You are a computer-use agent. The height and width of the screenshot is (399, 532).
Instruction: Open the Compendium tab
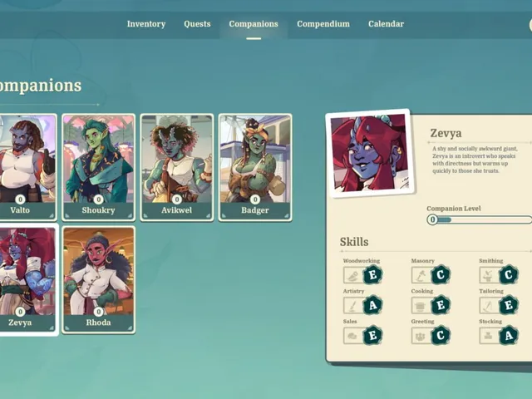click(x=323, y=24)
